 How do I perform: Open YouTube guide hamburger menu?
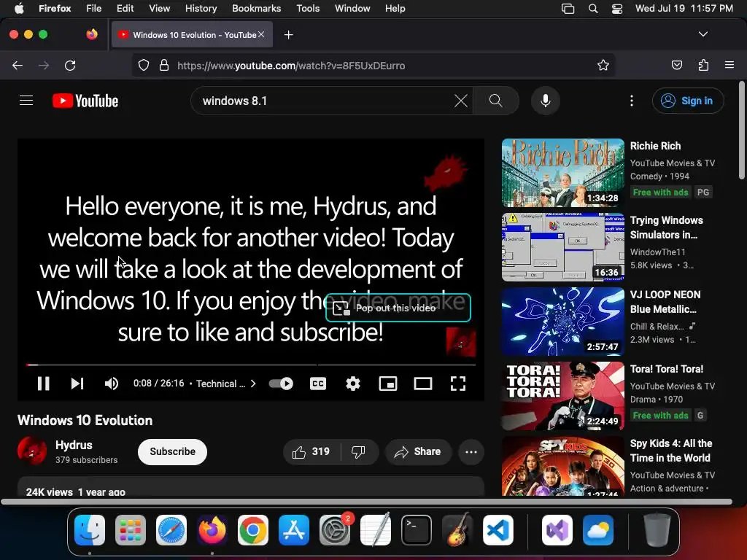pyautogui.click(x=26, y=101)
